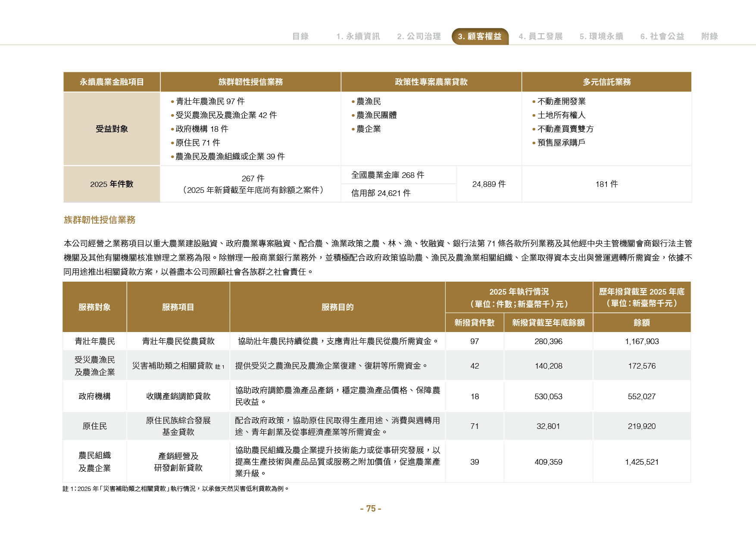The width and height of the screenshot is (756, 534).
Task: Open the 4. 員工發展 tab
Action: [540, 37]
